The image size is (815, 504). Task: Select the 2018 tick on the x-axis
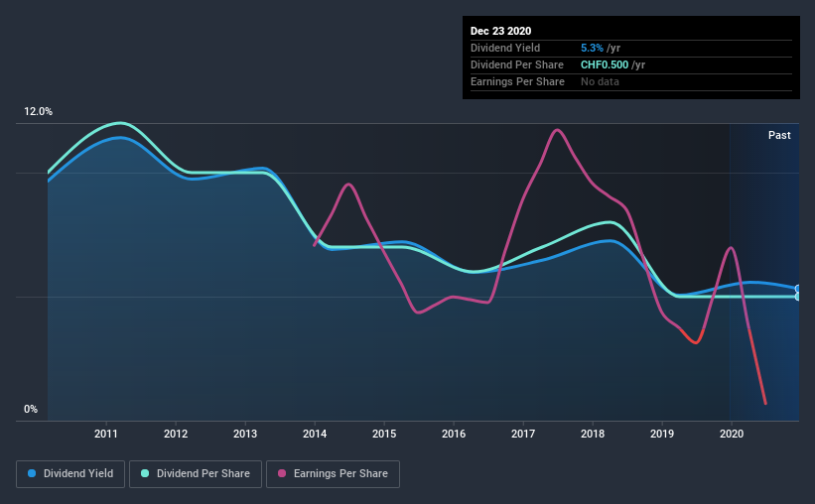[593, 434]
